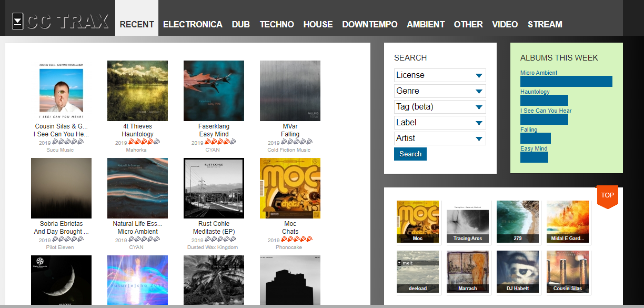Click the orange TOP ribbon badge
Viewport: 644px width, 308px height.
[607, 196]
